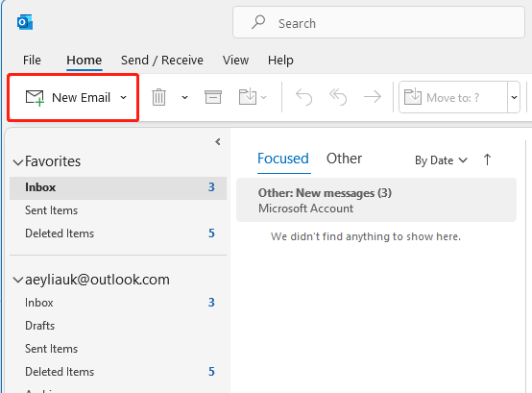Compose a message with New Email
The height and width of the screenshot is (393, 532).
[68, 98]
